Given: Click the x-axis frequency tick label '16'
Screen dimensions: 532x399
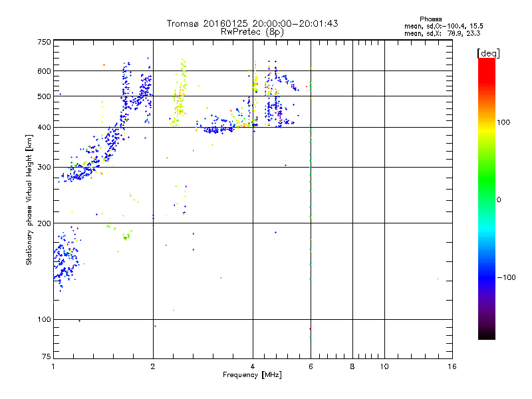Looking at the screenshot, I should 452,366.
